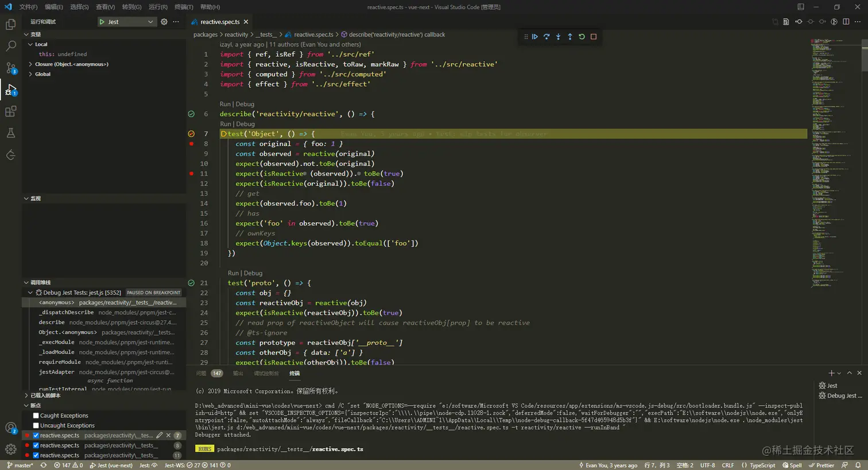Open the 运行(R) menu
This screenshot has width=868, height=470.
pos(158,7)
